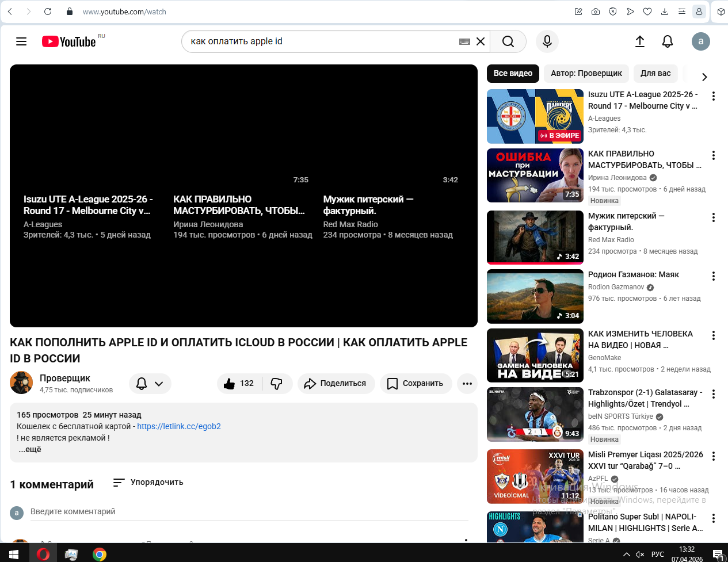
Task: Dislike the video with thumbs down
Action: pos(277,384)
